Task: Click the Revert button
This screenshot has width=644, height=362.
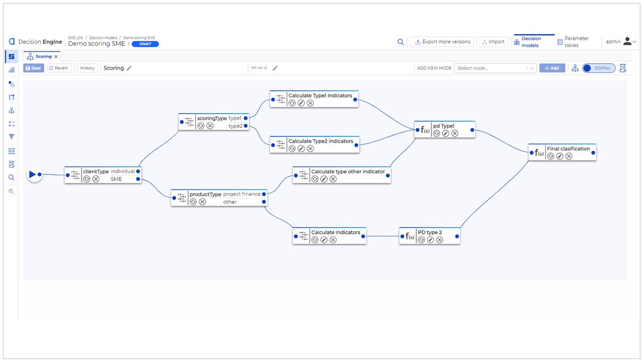Action: pos(58,68)
